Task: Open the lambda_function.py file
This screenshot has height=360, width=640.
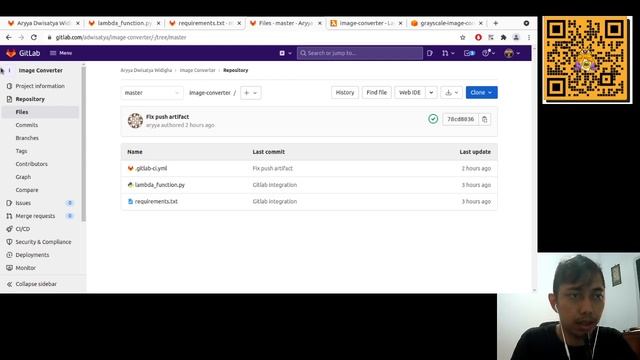Action: [x=160, y=185]
